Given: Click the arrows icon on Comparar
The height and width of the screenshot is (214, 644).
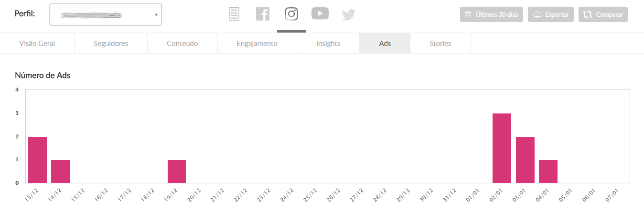Looking at the screenshot, I should (588, 15).
